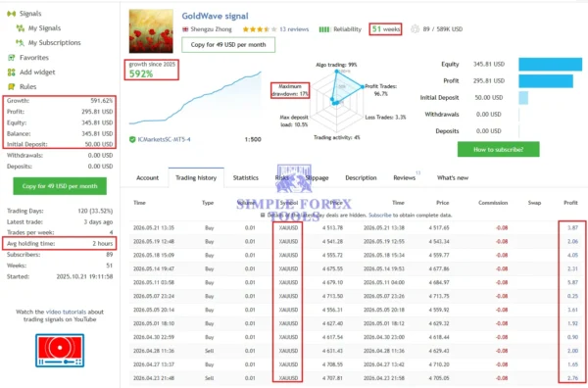The width and height of the screenshot is (588, 388).
Task: Click the Favorites icon in the sidebar
Action: (x=11, y=58)
